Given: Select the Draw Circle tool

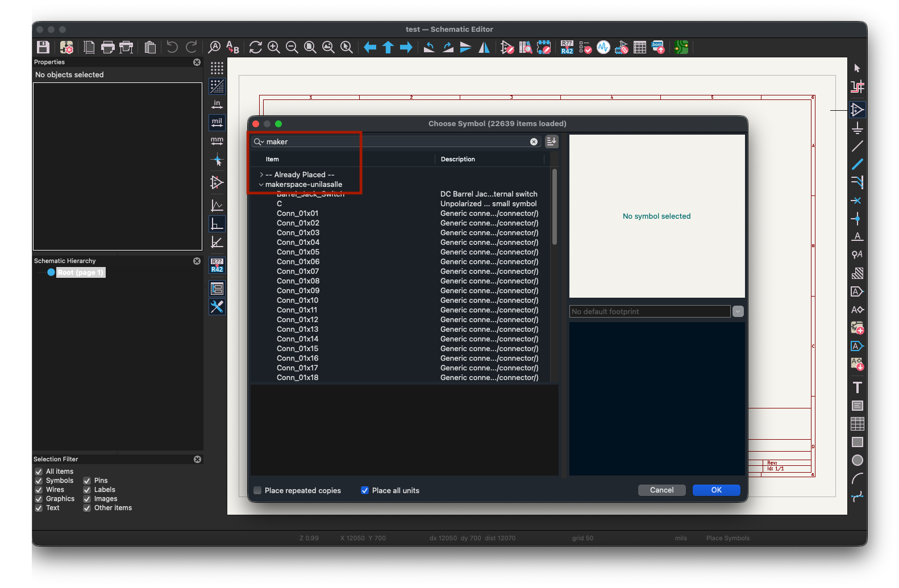Looking at the screenshot, I should point(857,460).
